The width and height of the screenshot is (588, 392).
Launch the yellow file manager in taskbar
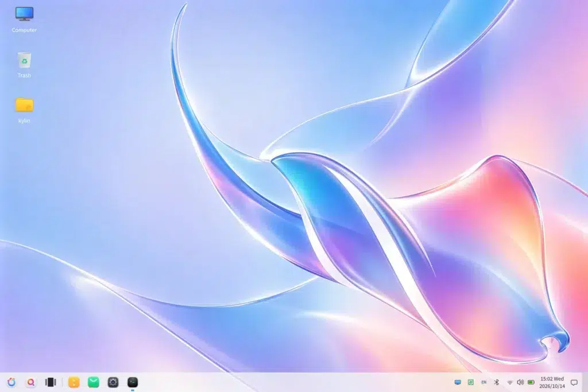coord(74,382)
